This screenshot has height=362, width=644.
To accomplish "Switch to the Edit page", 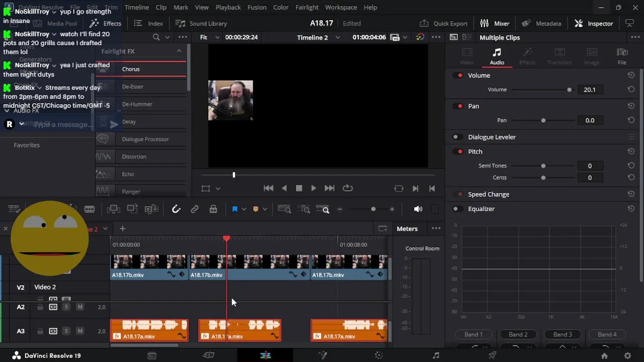I will pyautogui.click(x=266, y=355).
